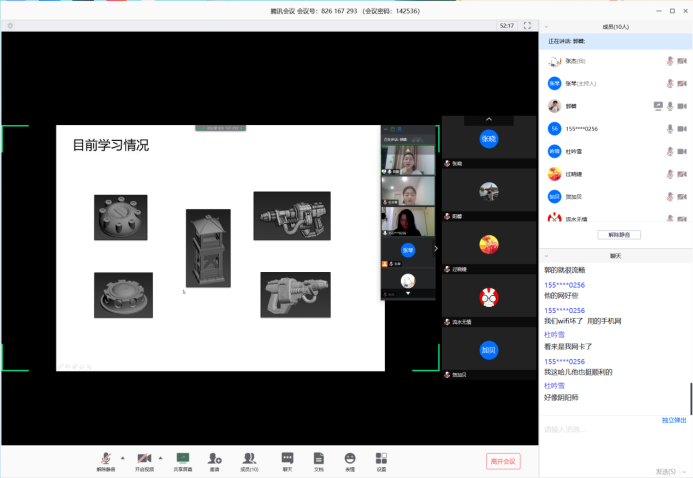The image size is (693, 478).
Task: Open the 聊天 chat icon in toolbar
Action: pos(287,458)
